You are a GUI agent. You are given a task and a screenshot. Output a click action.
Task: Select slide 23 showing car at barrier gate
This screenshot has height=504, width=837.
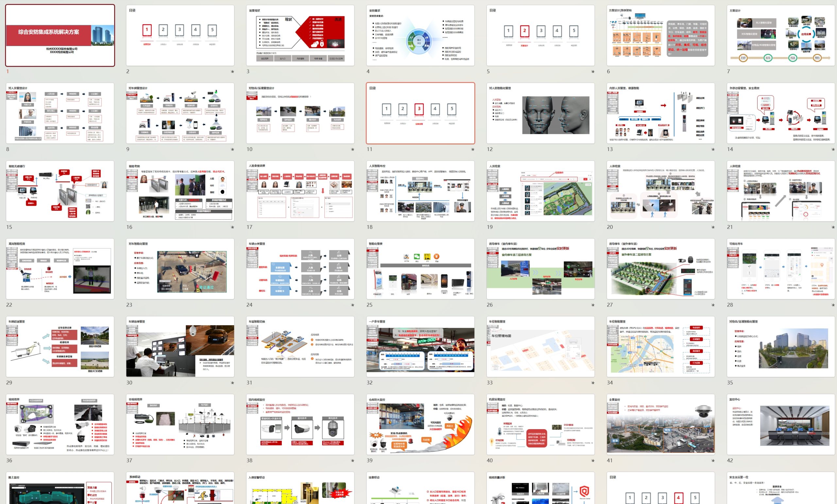pyautogui.click(x=180, y=269)
